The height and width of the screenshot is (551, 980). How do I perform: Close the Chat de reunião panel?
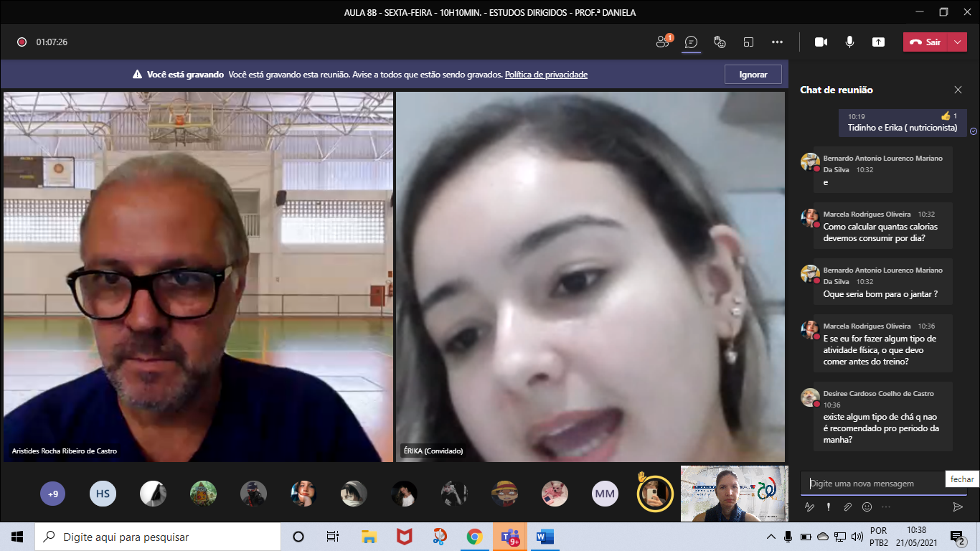click(958, 90)
